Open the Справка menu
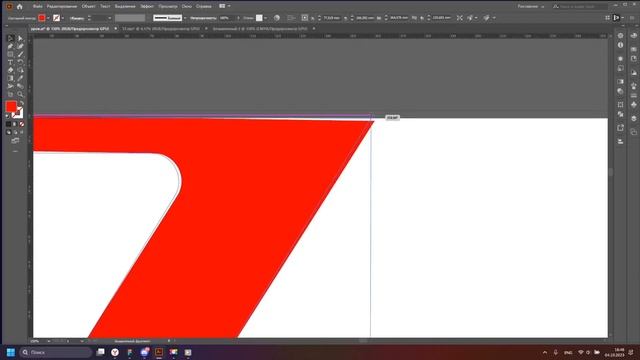The image size is (640, 360). click(204, 7)
